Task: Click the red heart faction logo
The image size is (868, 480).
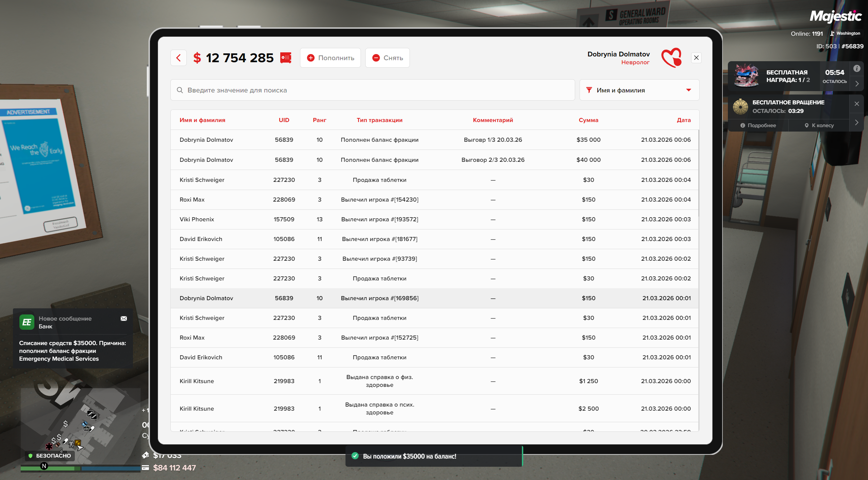Action: [671, 58]
